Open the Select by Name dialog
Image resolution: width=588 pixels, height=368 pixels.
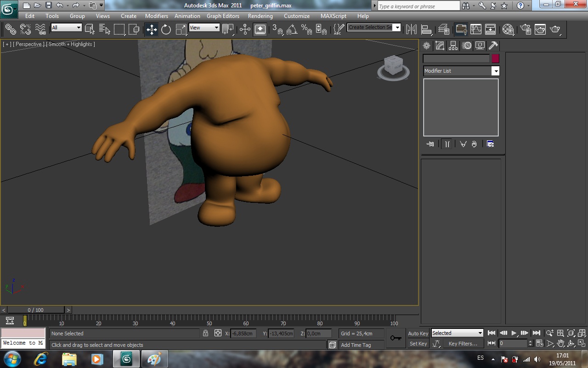(x=104, y=29)
